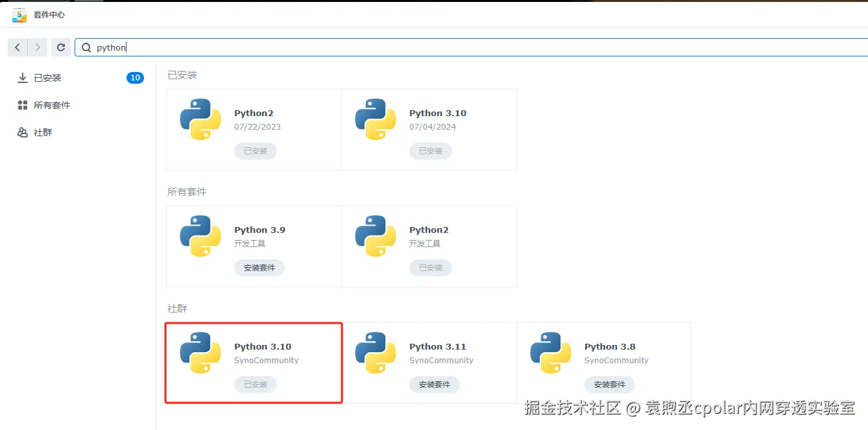The height and width of the screenshot is (430, 868).
Task: Open installed Python2 package logo dated 07/22/2023
Action: 200,119
